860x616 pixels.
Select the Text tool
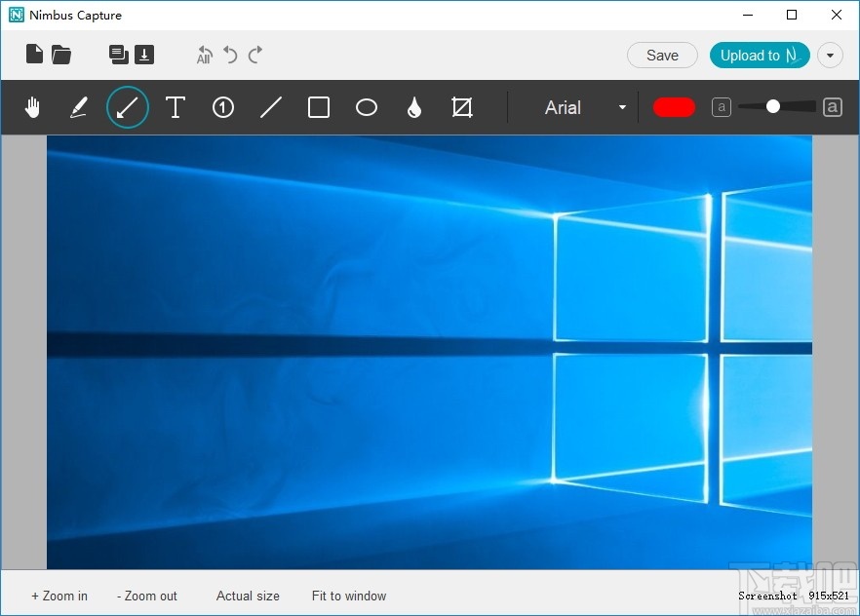176,107
